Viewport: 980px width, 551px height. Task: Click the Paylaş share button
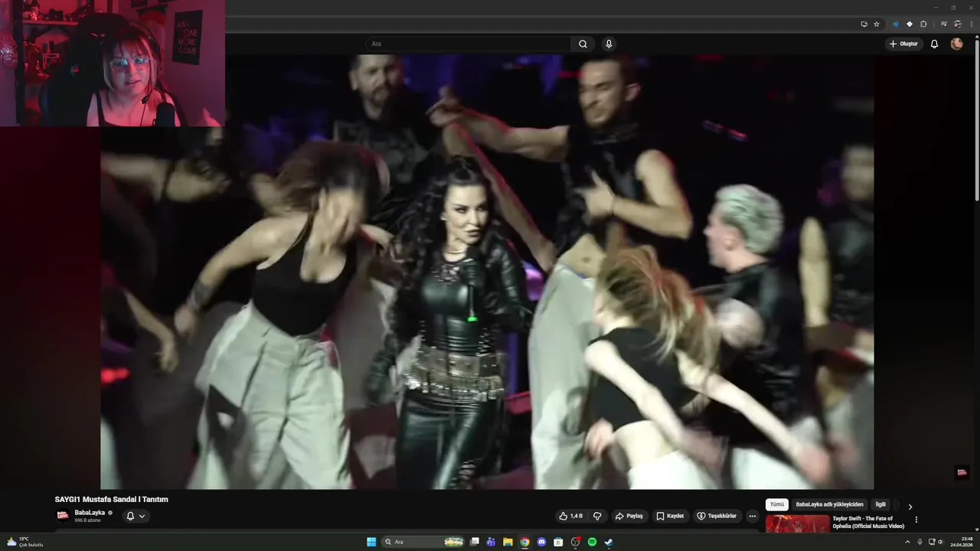point(629,516)
